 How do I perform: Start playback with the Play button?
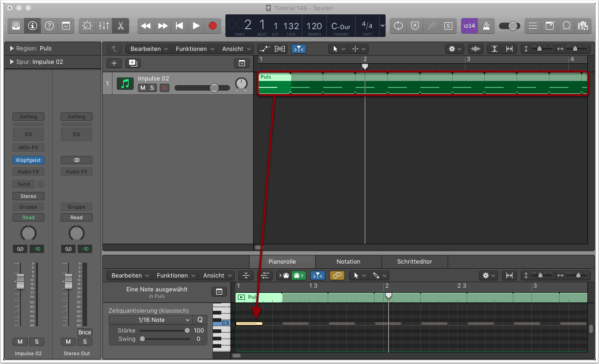pos(196,26)
